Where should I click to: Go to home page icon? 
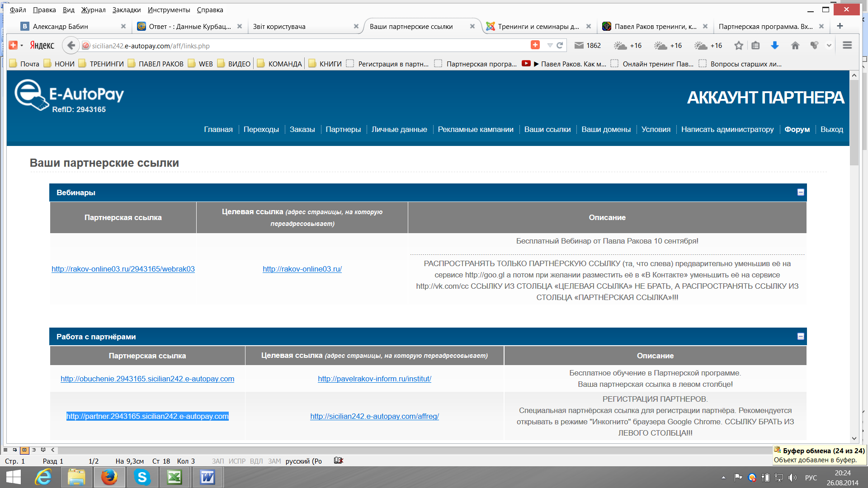795,45
